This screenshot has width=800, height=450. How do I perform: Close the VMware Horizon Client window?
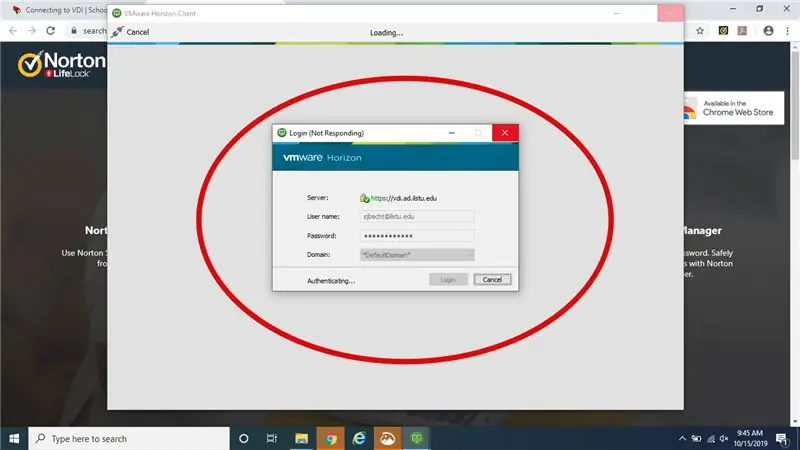[670, 13]
